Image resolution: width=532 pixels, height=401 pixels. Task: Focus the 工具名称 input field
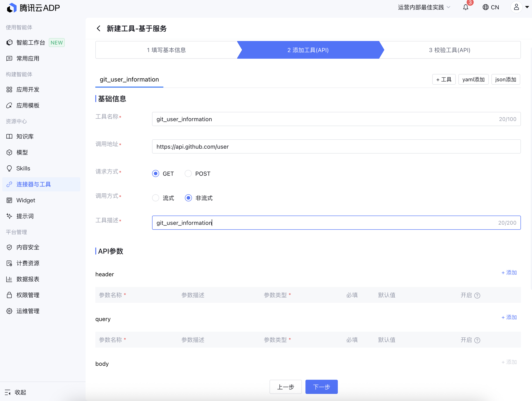(336, 119)
